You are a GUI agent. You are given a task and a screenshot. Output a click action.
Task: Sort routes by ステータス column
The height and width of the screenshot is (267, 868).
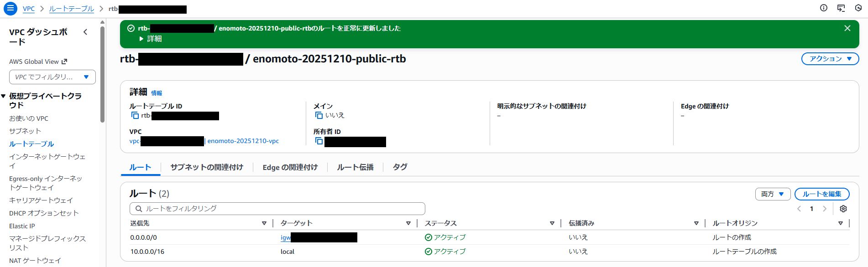(552, 223)
